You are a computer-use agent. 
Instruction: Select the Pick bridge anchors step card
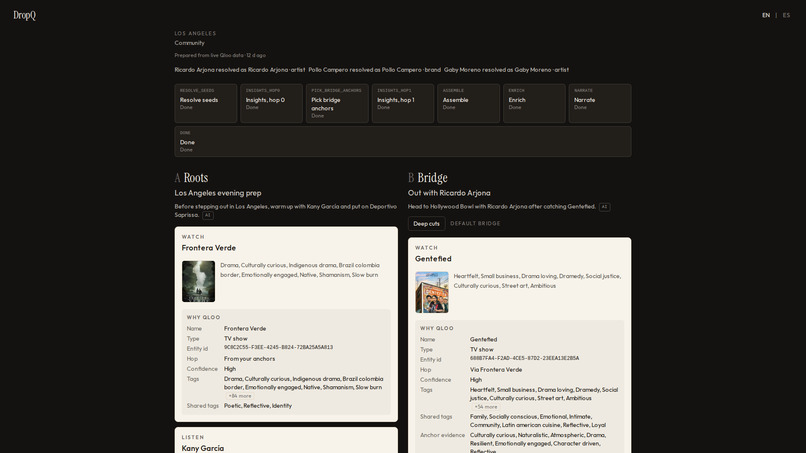[337, 103]
